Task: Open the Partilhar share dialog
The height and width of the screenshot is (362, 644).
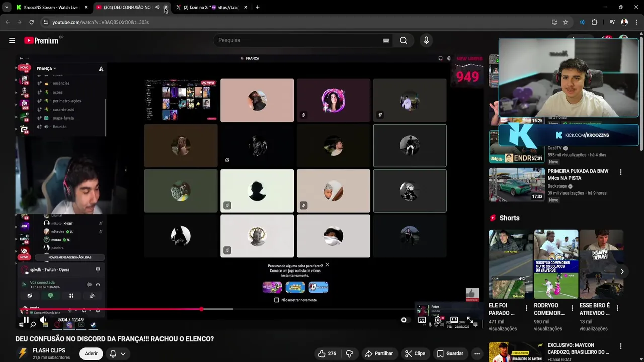Action: click(x=378, y=353)
